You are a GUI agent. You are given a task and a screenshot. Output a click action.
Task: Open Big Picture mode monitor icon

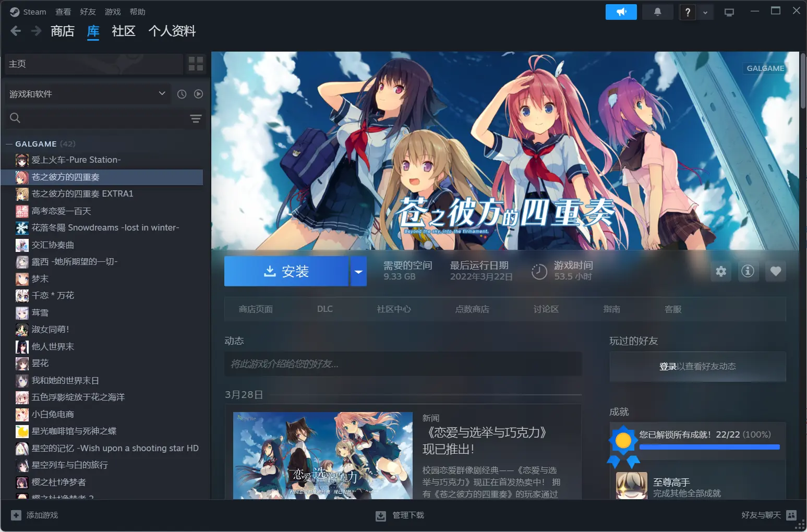[729, 12]
